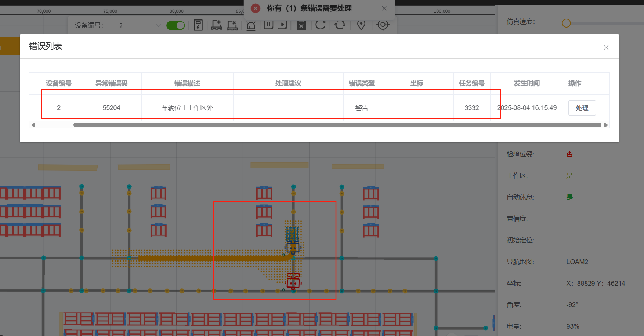Click the clockwise refresh arrow icon
The height and width of the screenshot is (336, 644).
(x=321, y=25)
